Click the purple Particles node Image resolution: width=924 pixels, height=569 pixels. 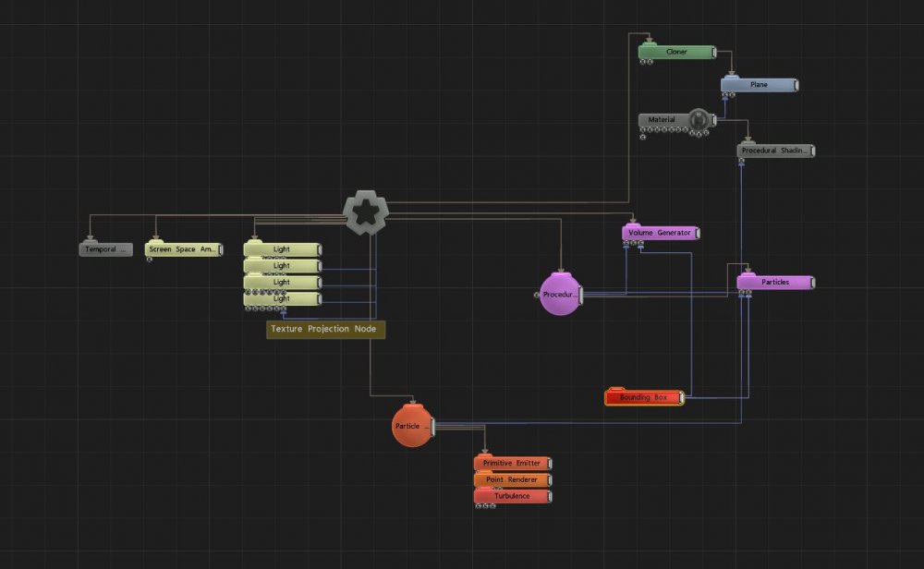coord(774,282)
